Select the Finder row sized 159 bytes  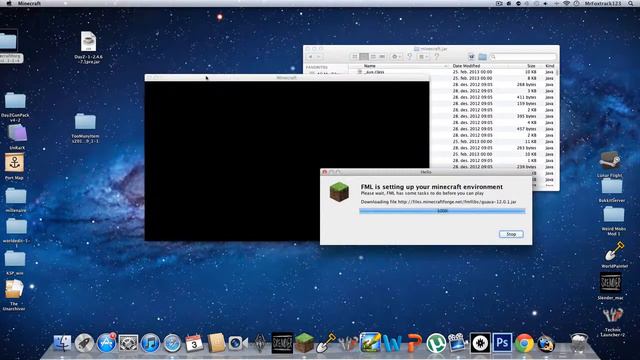(x=493, y=104)
